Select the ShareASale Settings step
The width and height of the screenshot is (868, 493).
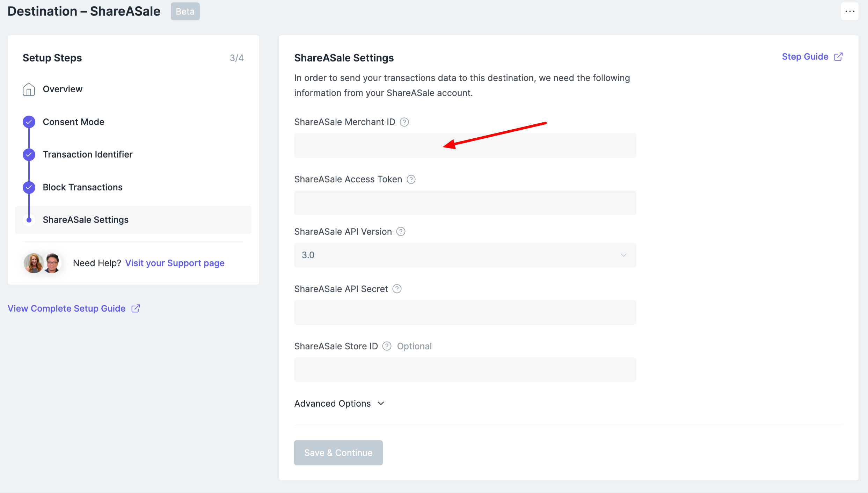pos(86,220)
